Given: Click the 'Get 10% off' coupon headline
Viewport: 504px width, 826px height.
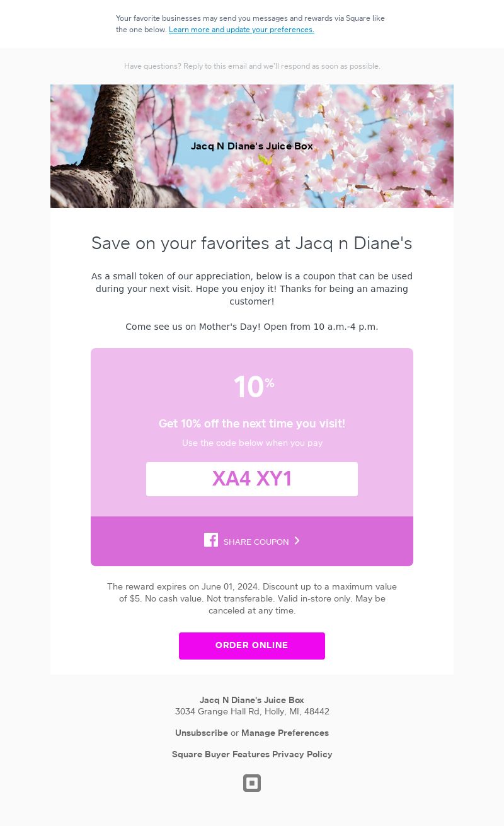Looking at the screenshot, I should coord(252,424).
